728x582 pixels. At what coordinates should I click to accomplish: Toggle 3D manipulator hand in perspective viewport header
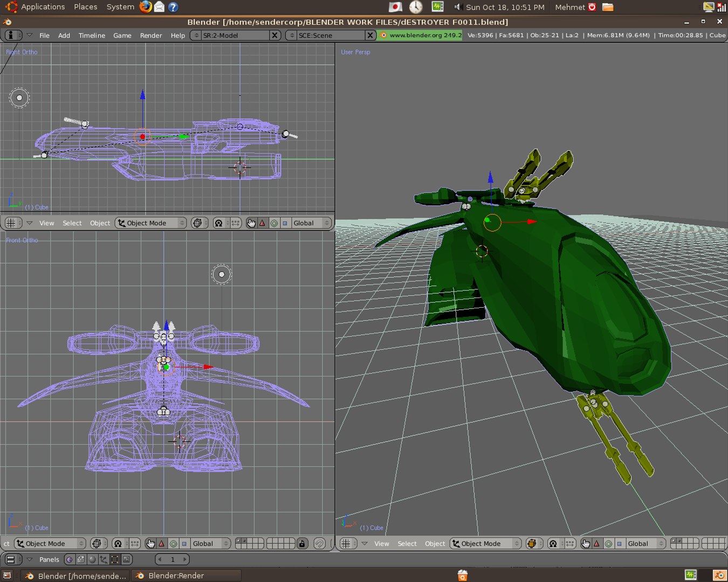point(586,544)
